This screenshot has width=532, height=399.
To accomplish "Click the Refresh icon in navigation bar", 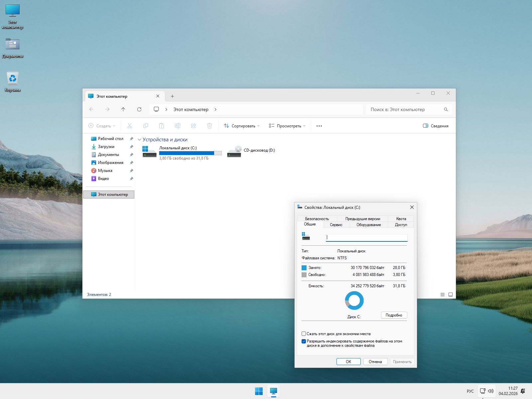I will click(x=139, y=109).
